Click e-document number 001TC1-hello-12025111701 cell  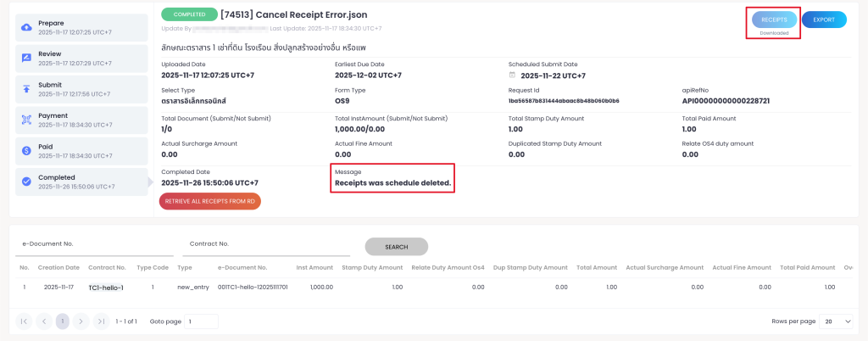tap(253, 288)
